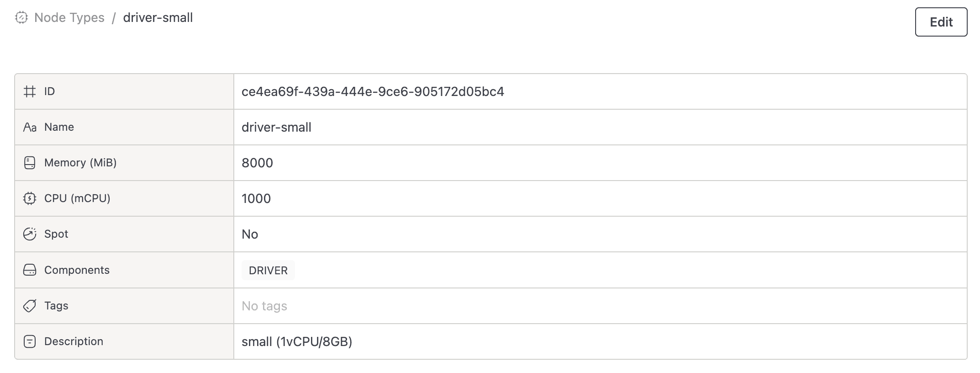Screen dimensions: 980x373
Task: Click the description text small (1vCPU/8GB)
Action: pos(297,342)
